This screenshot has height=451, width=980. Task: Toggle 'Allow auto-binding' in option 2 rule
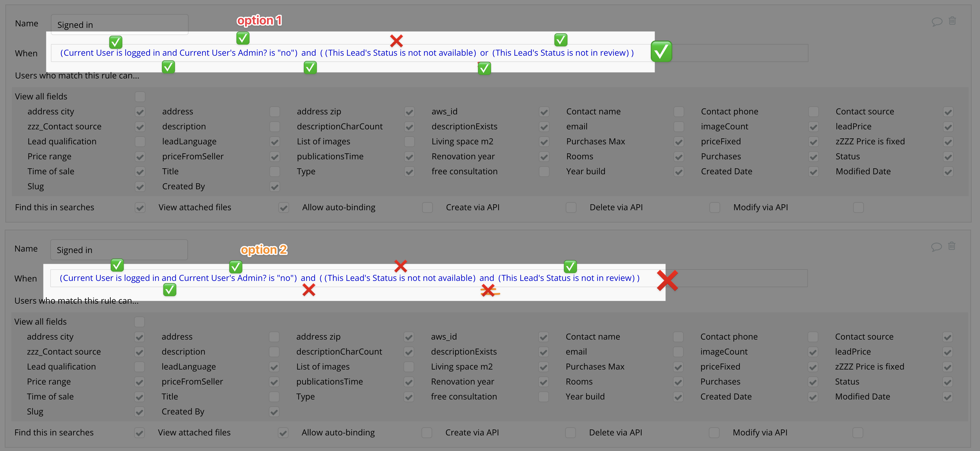(x=427, y=433)
